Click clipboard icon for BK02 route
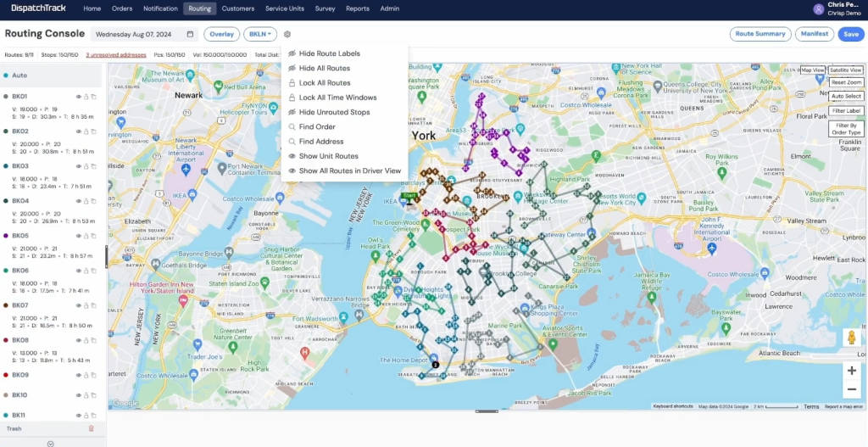868x447 pixels. (93, 131)
